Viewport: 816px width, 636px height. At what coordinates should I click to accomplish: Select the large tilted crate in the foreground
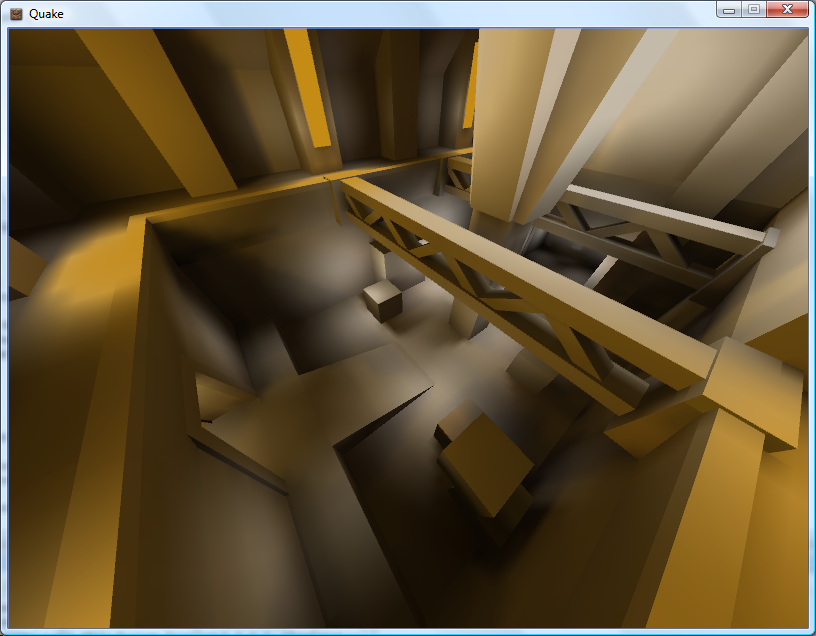coord(486,462)
